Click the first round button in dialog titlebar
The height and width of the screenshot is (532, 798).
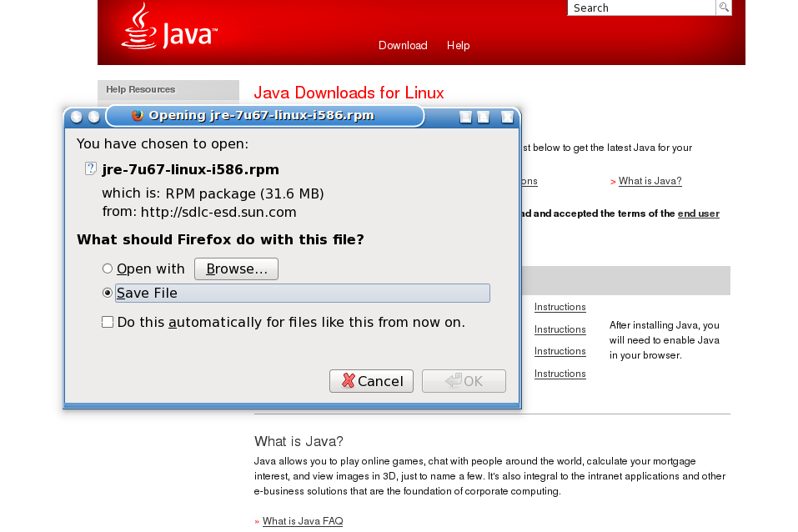pyautogui.click(x=77, y=117)
